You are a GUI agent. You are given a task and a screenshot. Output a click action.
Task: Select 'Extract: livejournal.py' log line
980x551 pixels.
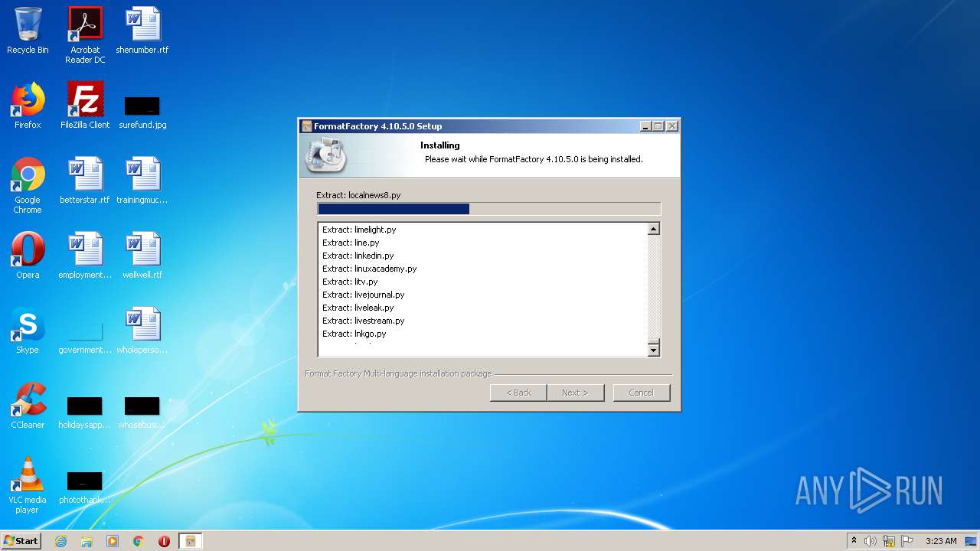pos(363,295)
